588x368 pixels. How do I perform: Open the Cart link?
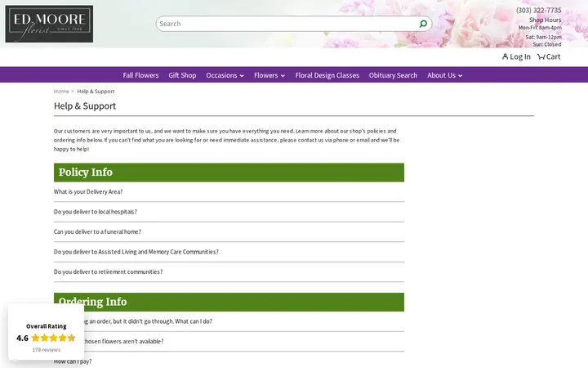[553, 56]
